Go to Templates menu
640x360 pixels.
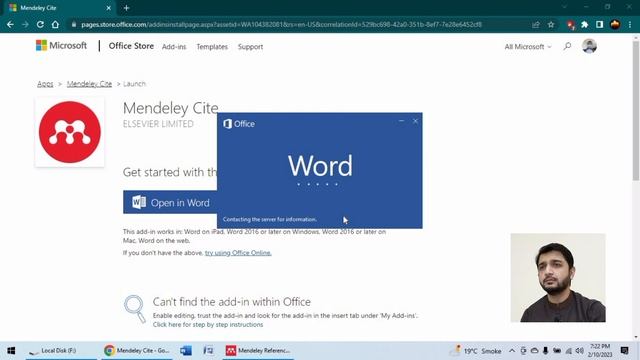(x=212, y=47)
